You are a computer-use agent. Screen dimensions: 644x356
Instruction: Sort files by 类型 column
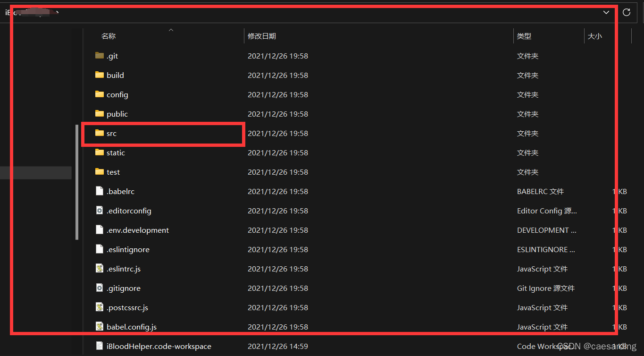[524, 36]
